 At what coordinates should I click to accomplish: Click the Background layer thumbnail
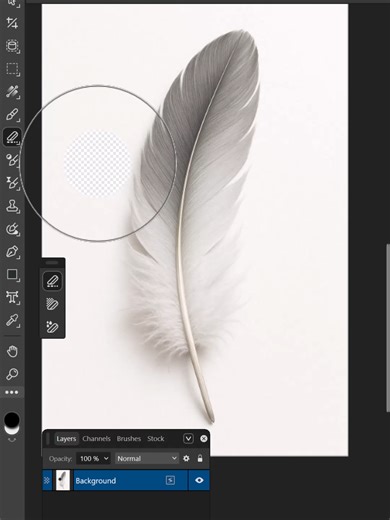point(63,480)
